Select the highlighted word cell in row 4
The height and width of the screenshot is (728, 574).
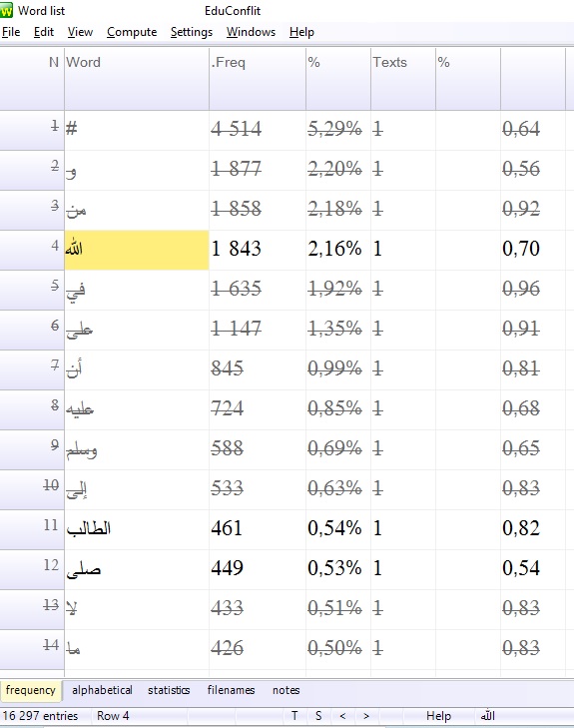137,250
